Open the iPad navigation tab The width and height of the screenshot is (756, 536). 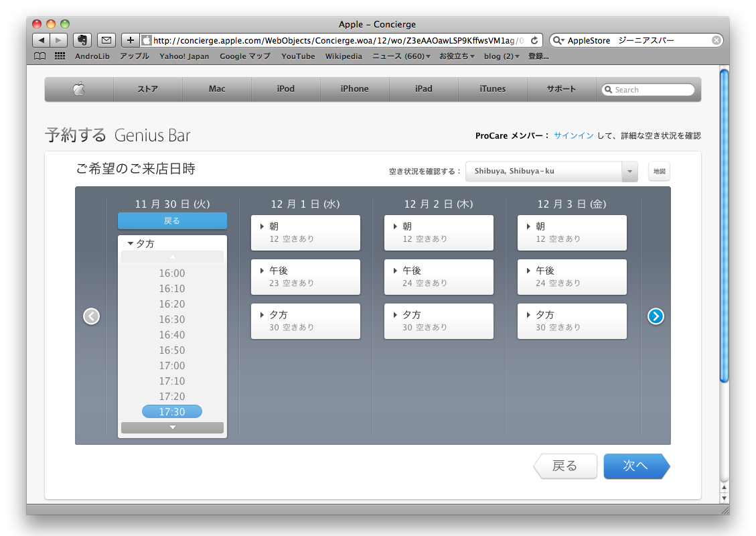pos(424,88)
